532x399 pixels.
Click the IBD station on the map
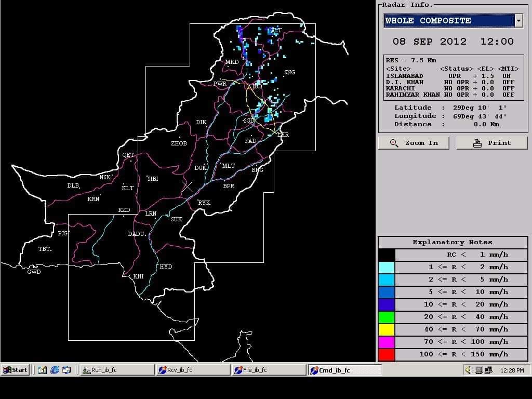(x=257, y=87)
